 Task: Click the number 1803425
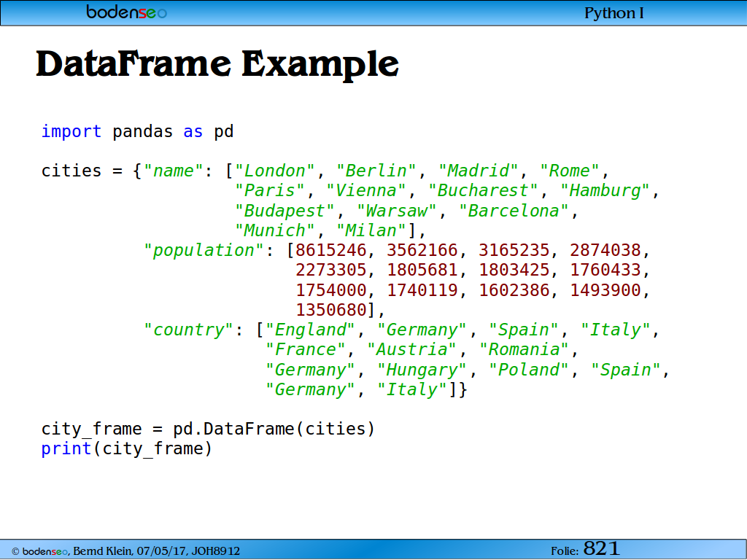click(514, 271)
